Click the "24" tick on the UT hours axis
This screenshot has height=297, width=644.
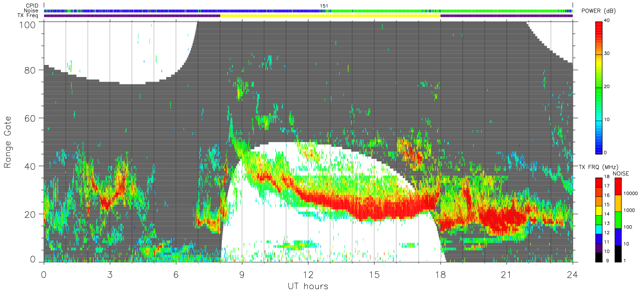[x=573, y=274]
